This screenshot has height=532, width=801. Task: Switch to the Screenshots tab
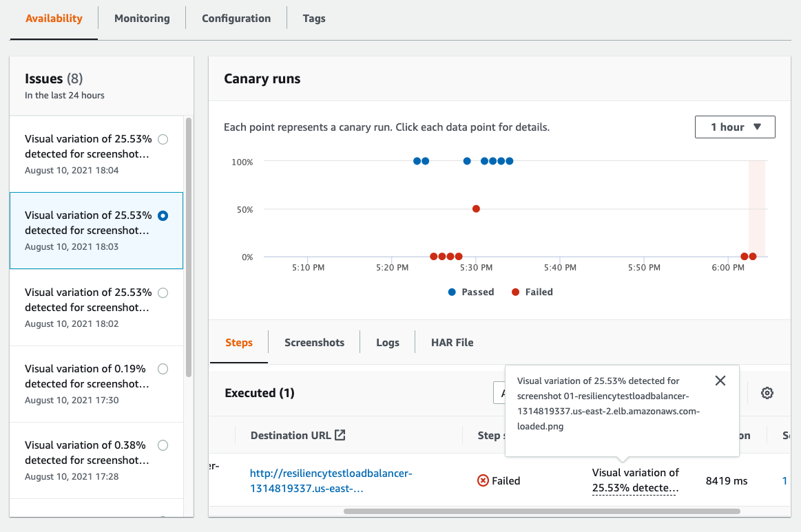[314, 342]
